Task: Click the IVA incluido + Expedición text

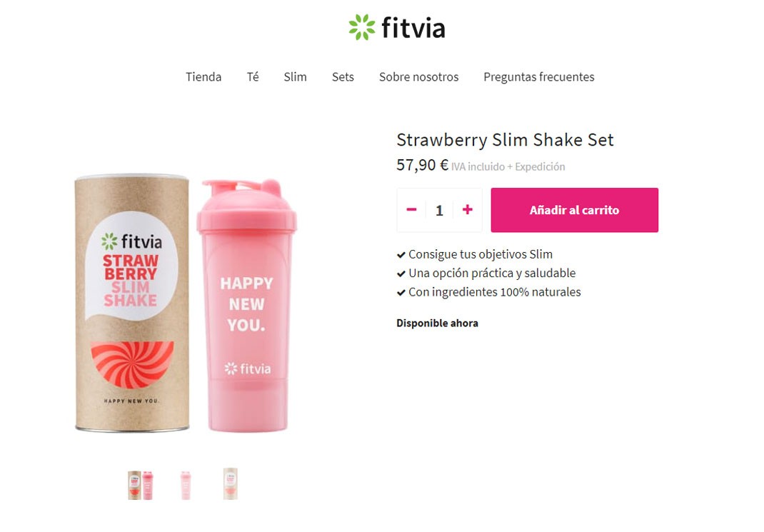Action: (x=508, y=166)
